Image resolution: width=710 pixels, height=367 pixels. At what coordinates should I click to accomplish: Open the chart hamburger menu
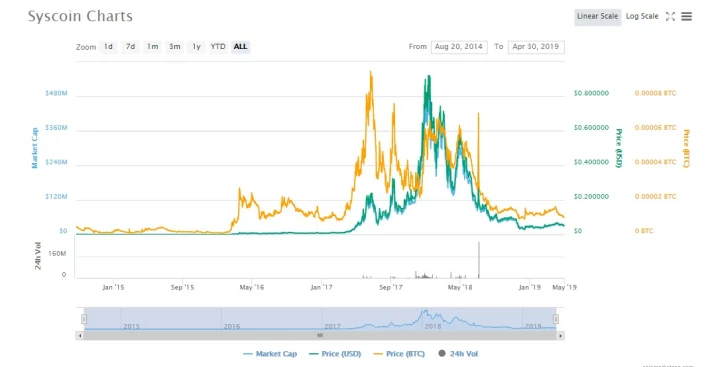click(686, 17)
